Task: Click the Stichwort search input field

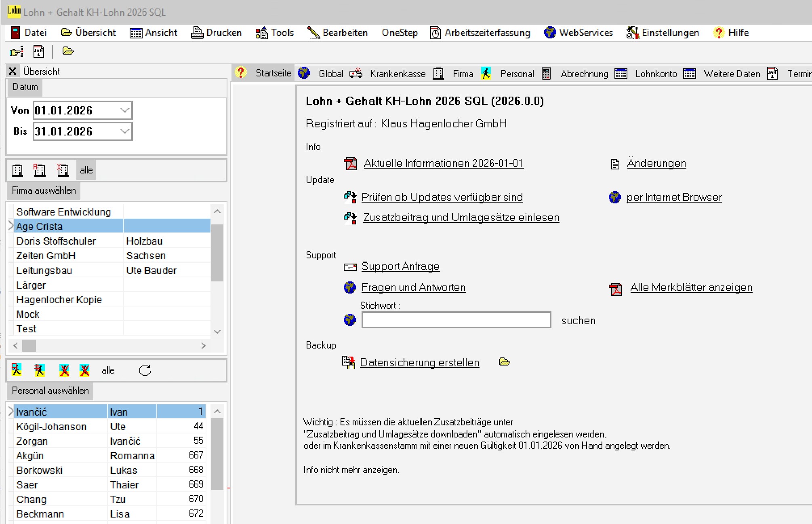Action: 456,320
